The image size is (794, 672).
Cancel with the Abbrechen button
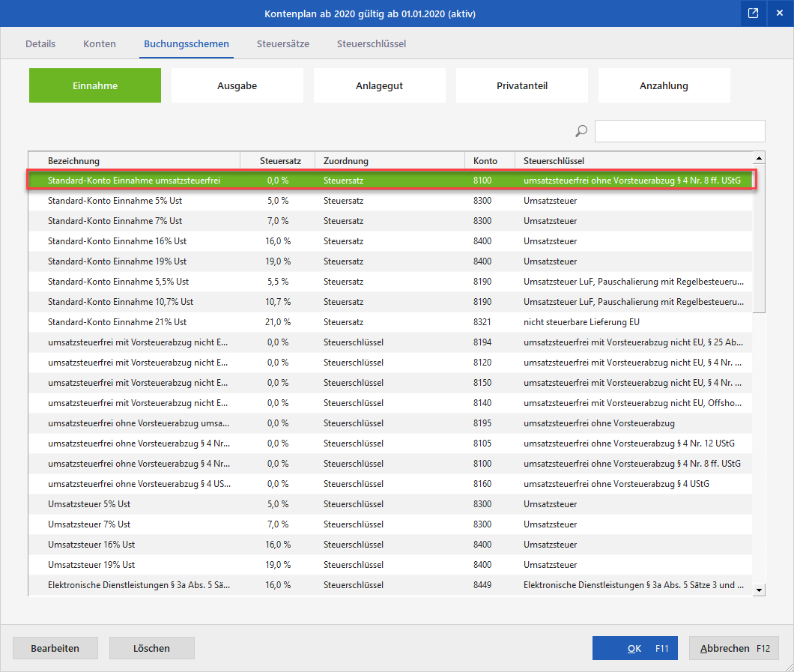tap(733, 648)
